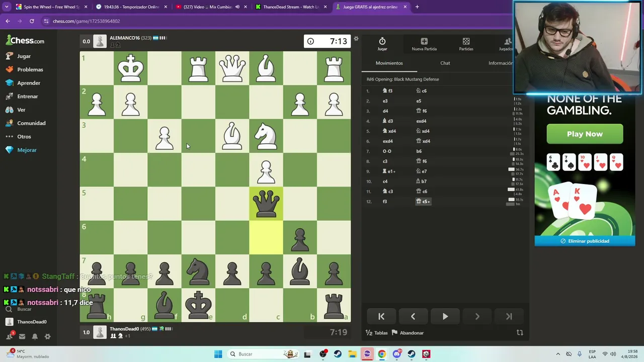Select the Jugar stopwatch tab
Viewport: 644px width, 362px height.
pos(382,44)
